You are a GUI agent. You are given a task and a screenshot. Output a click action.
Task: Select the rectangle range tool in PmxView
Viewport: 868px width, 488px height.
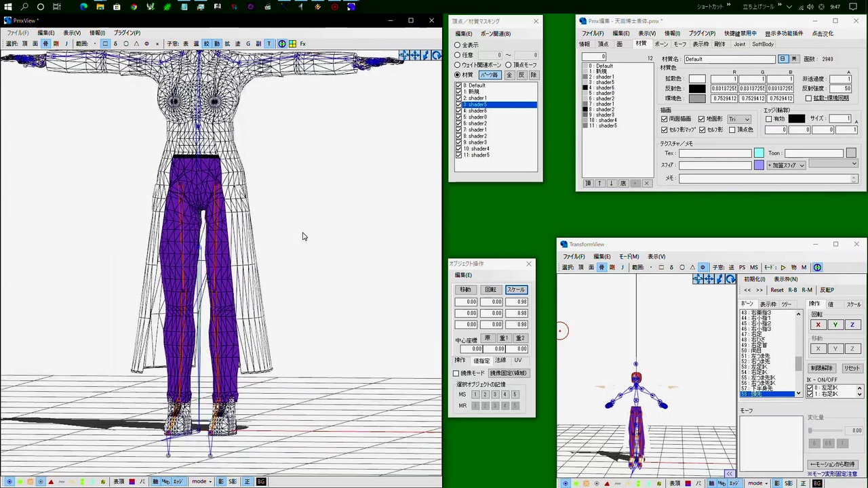click(x=105, y=43)
